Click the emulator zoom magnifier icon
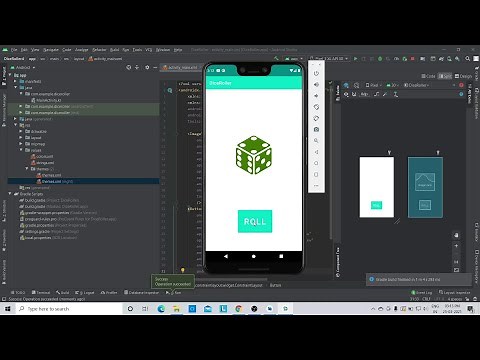Viewport: 480px width, 360px height. (316, 141)
